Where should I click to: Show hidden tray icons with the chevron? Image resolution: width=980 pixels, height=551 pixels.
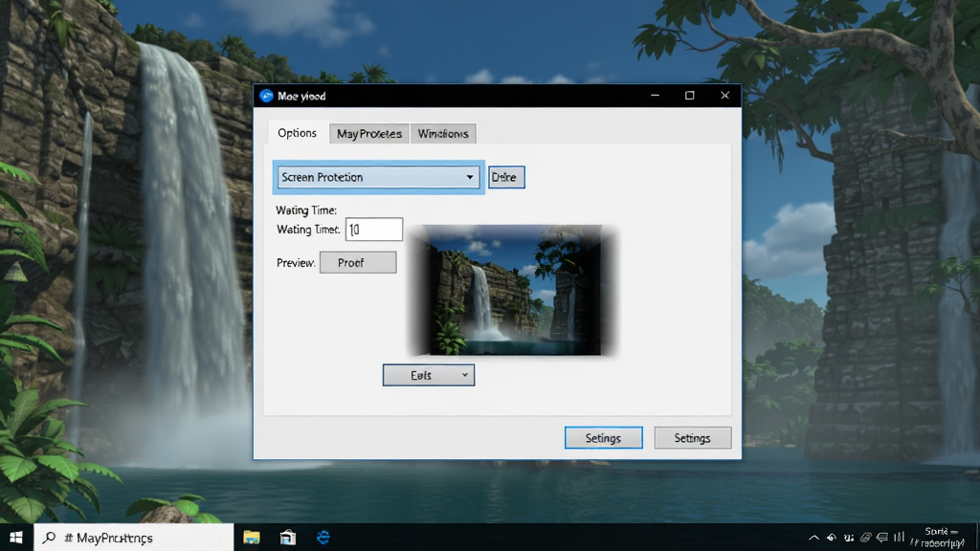[813, 538]
